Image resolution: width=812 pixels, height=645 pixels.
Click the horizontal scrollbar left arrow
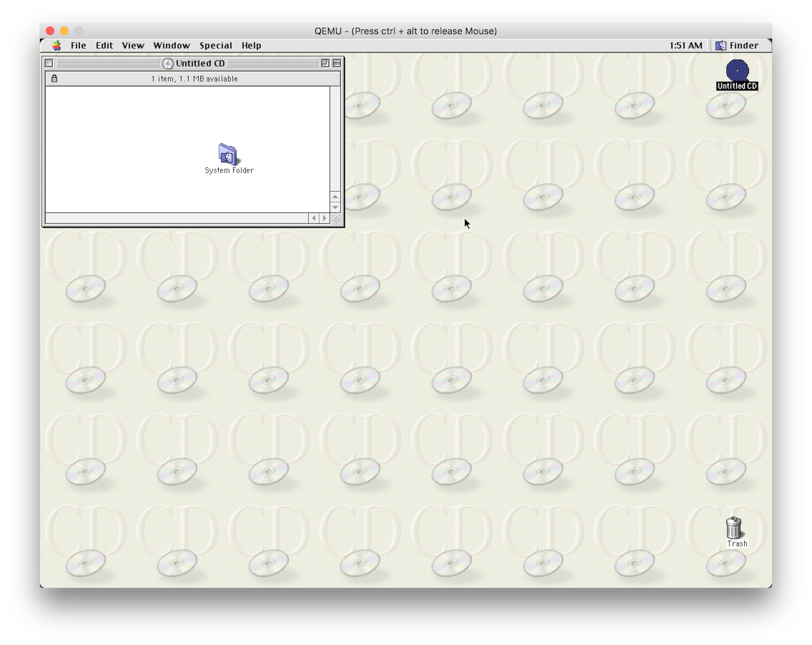[x=313, y=218]
